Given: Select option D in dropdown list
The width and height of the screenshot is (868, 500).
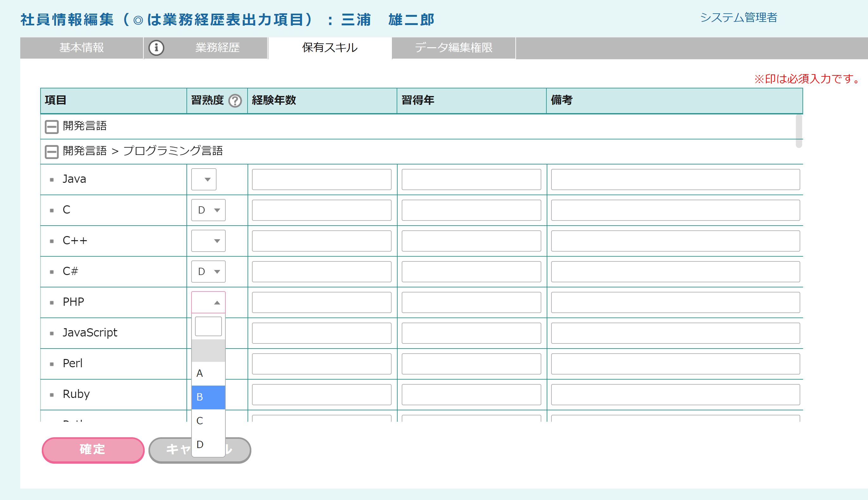Looking at the screenshot, I should (208, 444).
